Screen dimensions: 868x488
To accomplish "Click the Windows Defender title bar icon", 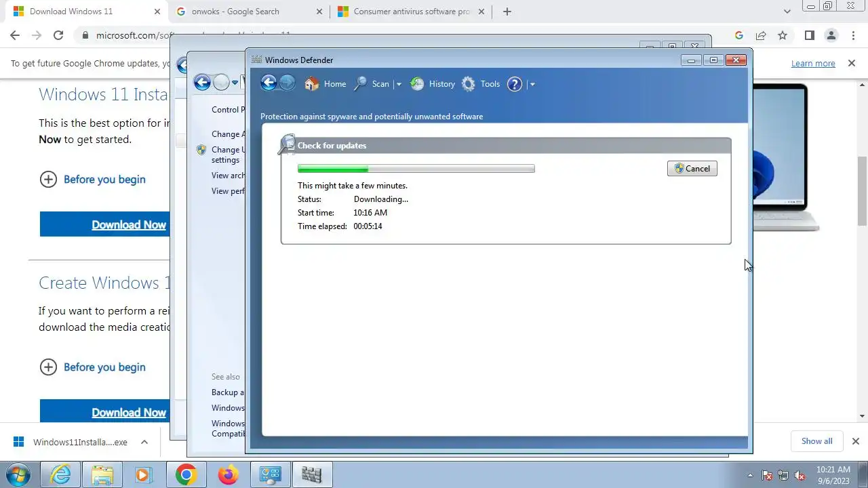I will [256, 60].
